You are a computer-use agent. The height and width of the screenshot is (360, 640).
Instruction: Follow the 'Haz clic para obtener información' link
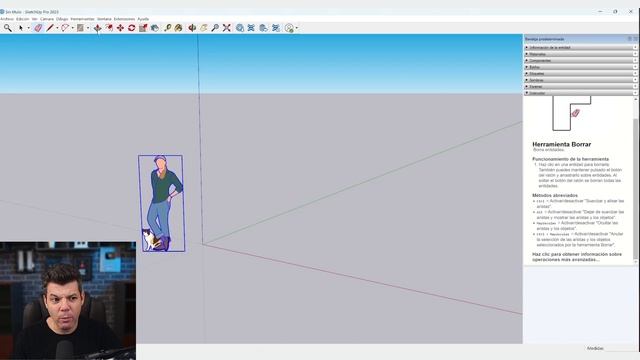tap(577, 257)
